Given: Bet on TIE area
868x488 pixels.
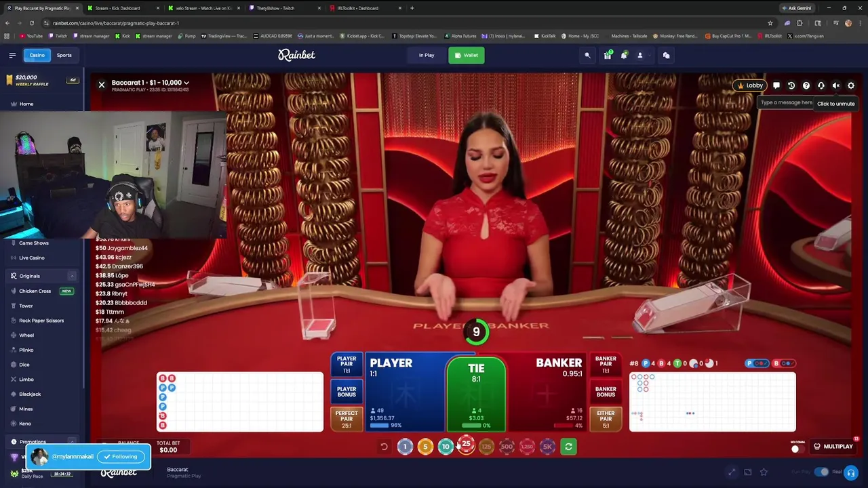Looking at the screenshot, I should [476, 394].
